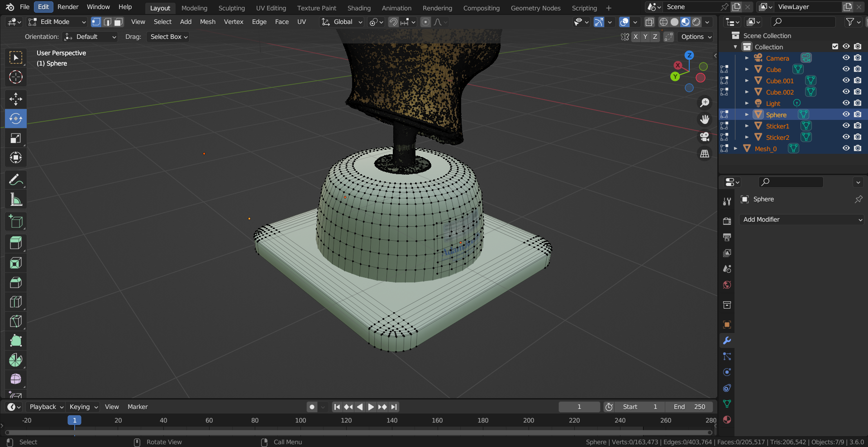Open the Add Modifier dropdown
The width and height of the screenshot is (868, 447).
pos(801,219)
